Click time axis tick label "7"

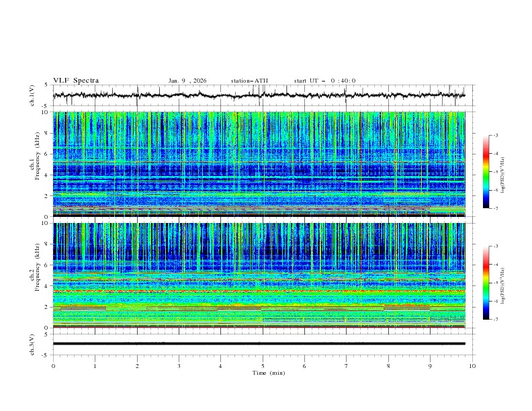click(x=346, y=366)
